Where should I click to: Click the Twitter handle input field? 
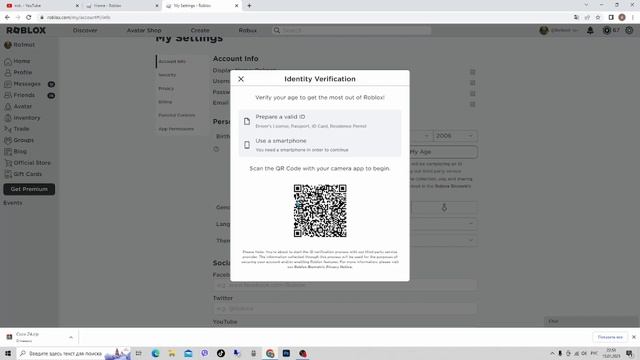coord(345,309)
